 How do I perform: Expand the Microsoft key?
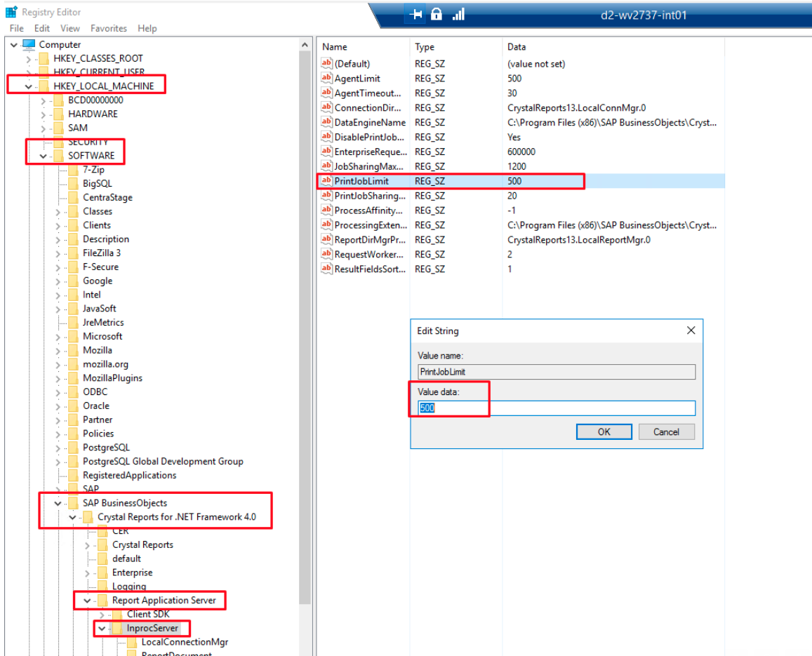pos(59,337)
